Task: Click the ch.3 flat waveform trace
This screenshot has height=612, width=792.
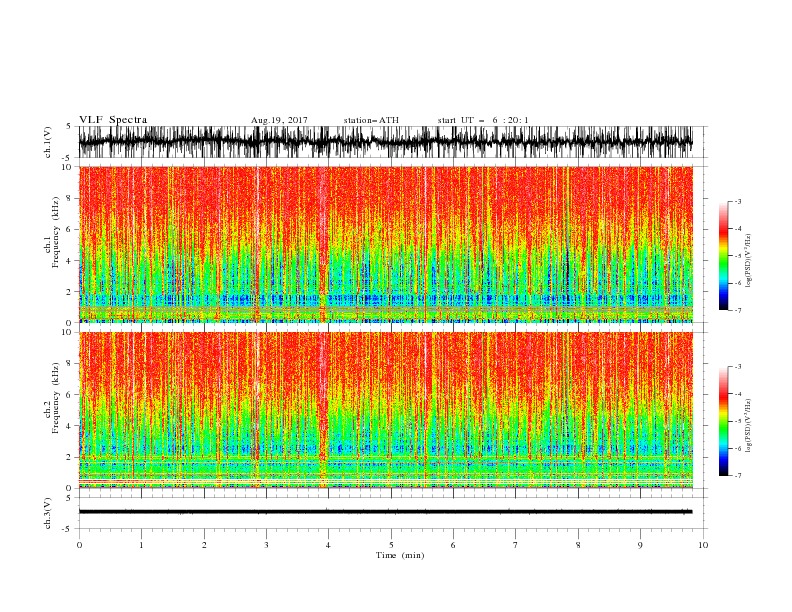Action: 385,512
